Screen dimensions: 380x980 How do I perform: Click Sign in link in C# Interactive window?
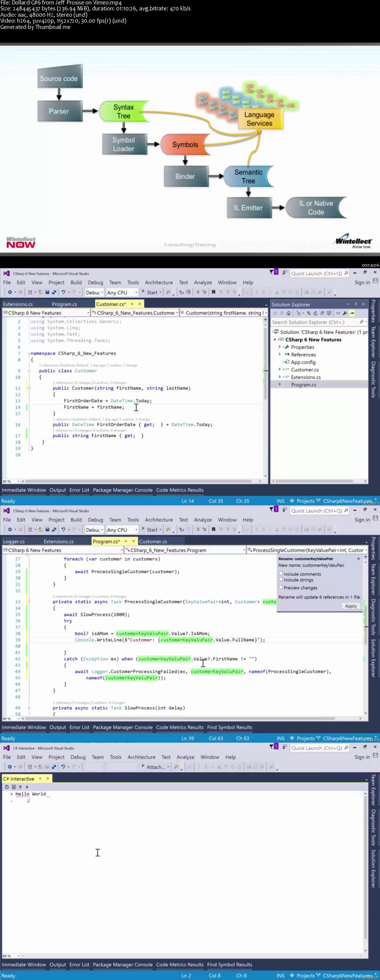tap(362, 757)
